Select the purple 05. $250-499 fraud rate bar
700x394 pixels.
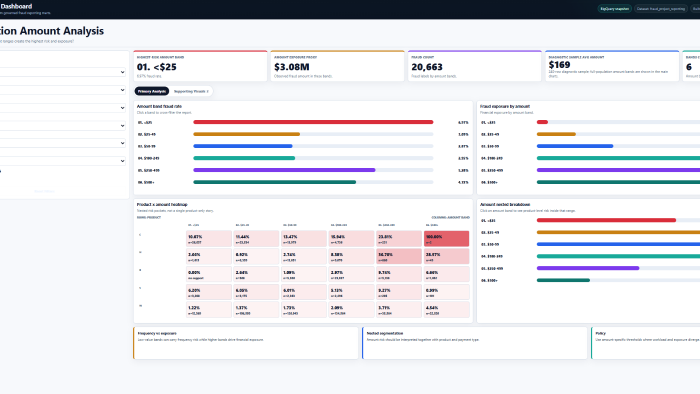click(284, 170)
